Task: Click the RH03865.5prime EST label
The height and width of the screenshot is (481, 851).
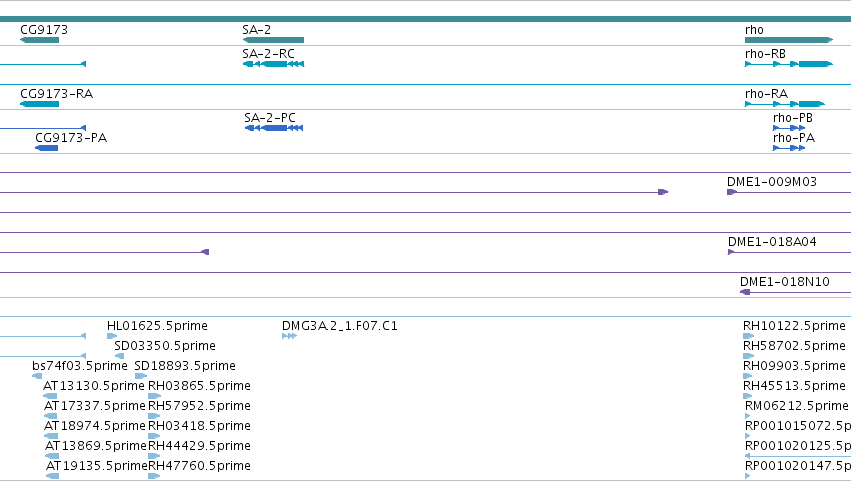Action: (199, 386)
